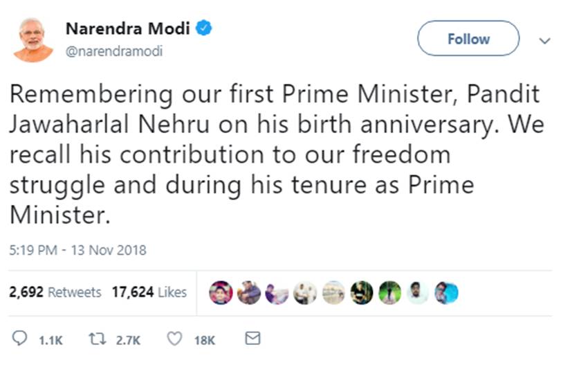Open the fifth liker avatar in the row
The width and height of the screenshot is (588, 374).
(x=333, y=293)
